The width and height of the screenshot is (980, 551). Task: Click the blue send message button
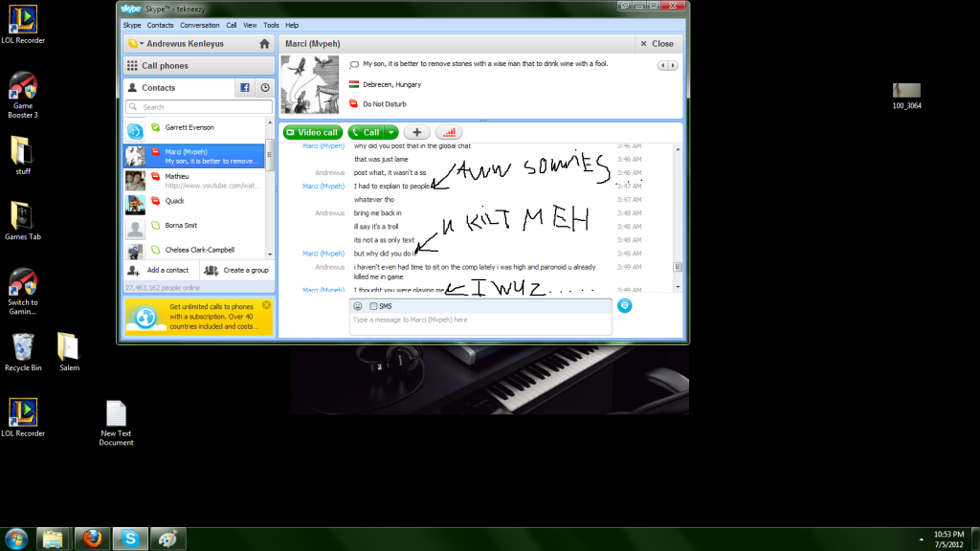624,305
